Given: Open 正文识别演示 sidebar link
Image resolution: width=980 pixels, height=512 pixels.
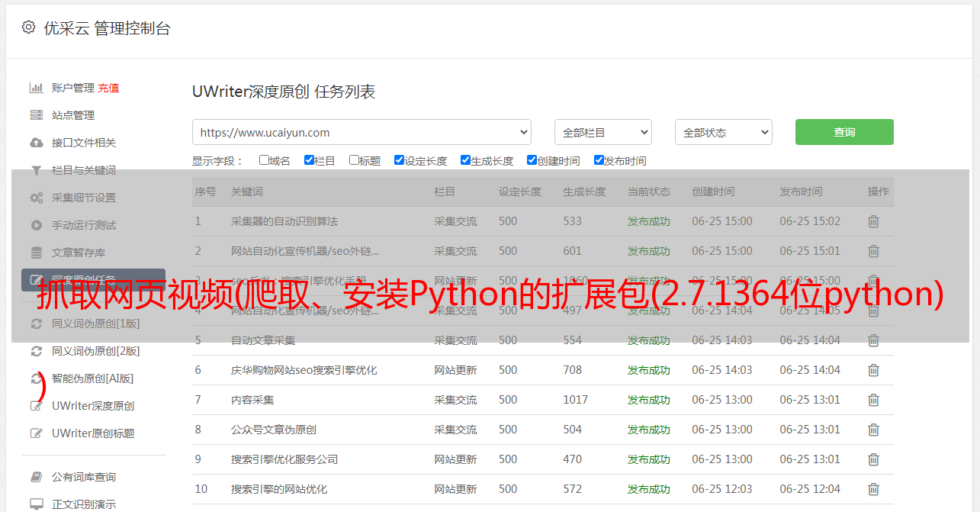Looking at the screenshot, I should click(84, 504).
